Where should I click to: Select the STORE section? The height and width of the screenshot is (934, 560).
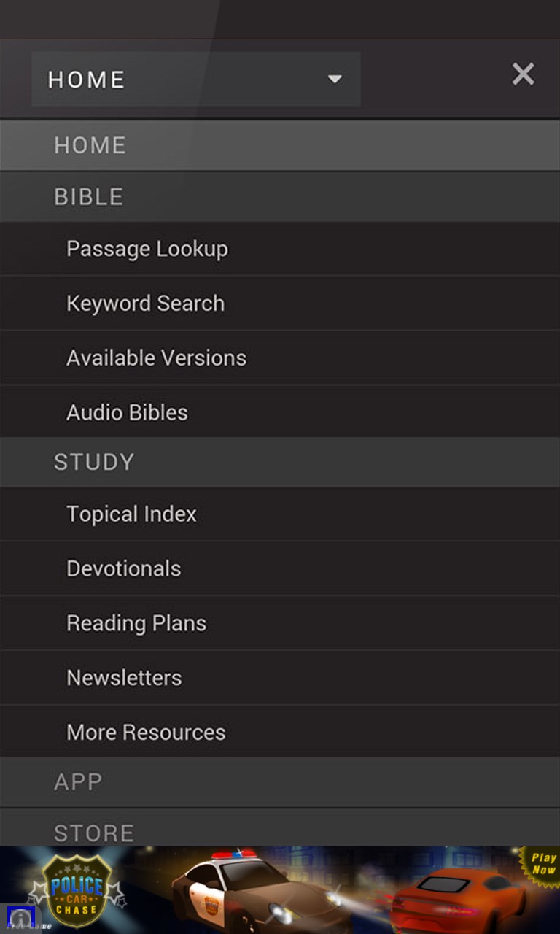[93, 833]
